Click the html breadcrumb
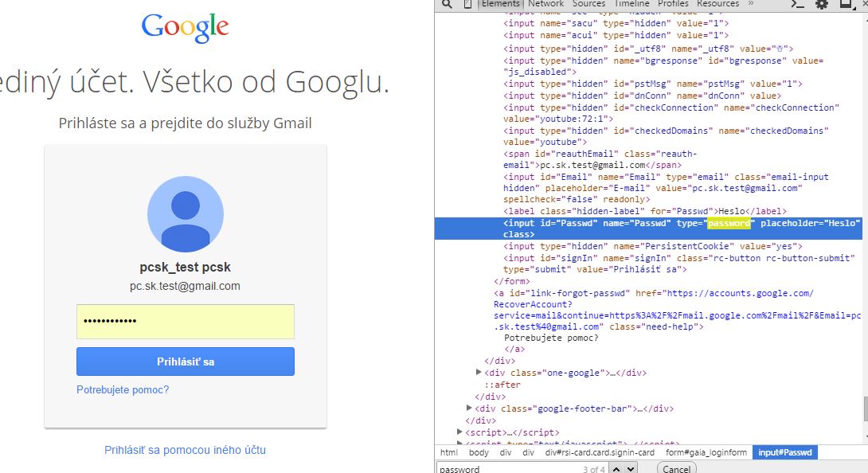868x473 pixels. click(x=449, y=452)
